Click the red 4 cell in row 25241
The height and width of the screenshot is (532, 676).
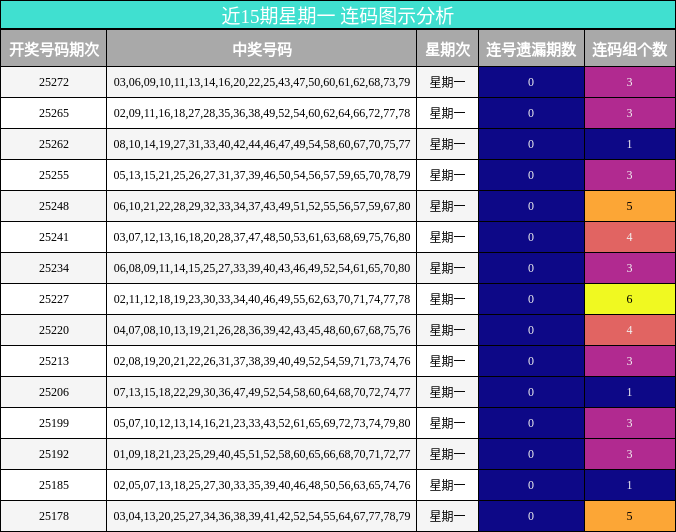pos(630,237)
